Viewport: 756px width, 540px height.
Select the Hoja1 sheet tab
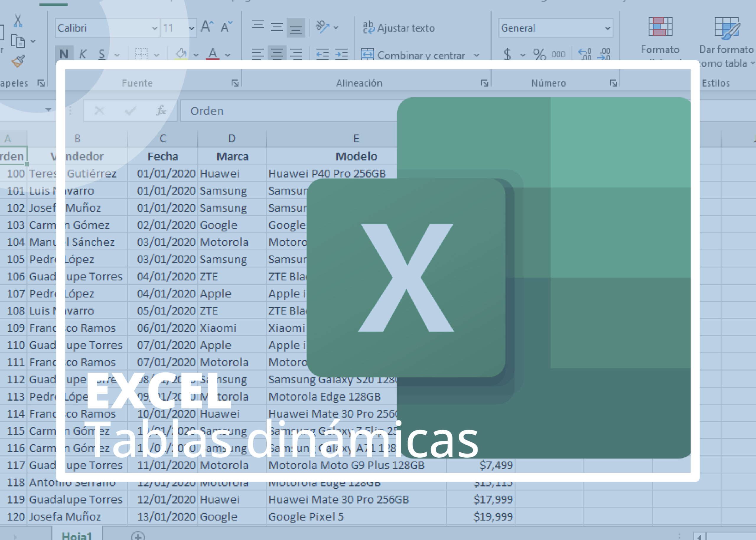(77, 534)
